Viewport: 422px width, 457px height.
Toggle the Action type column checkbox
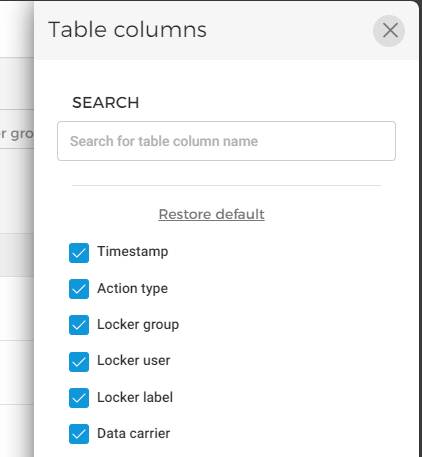79,289
